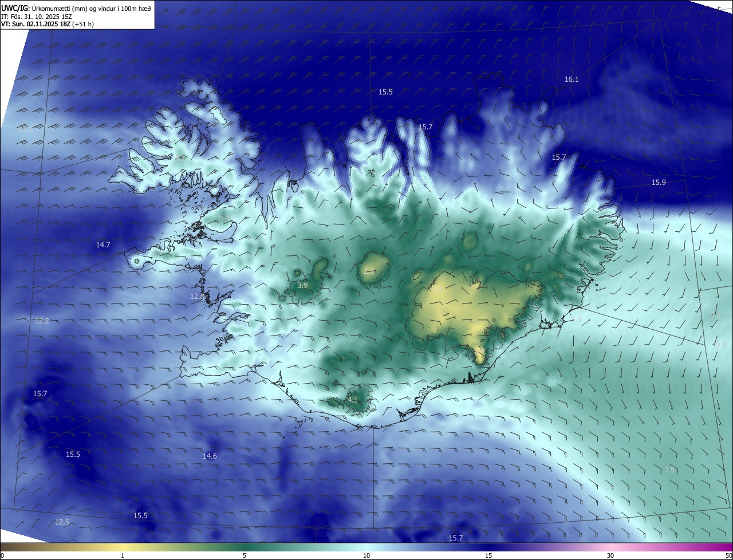
Task: Click the legend tick label 0
Action: 2,555
